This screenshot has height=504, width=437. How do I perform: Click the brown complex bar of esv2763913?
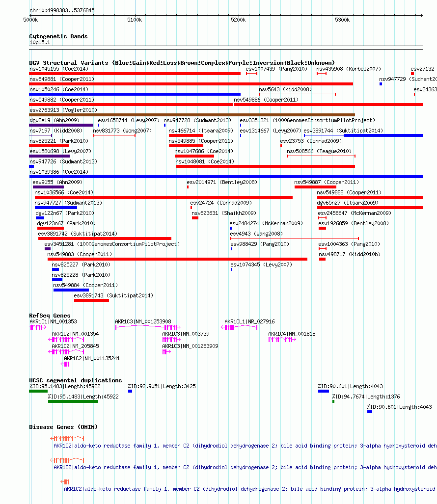click(192, 115)
